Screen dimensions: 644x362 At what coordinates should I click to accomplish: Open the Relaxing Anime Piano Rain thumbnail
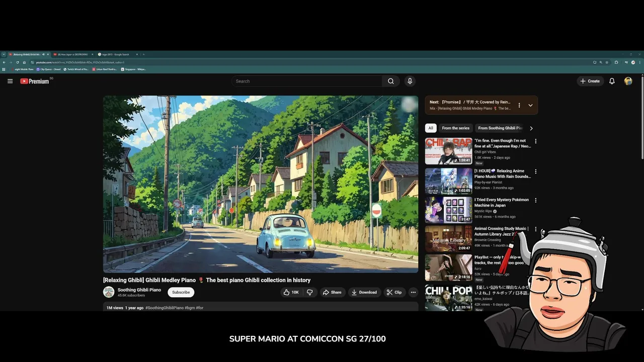448,182
